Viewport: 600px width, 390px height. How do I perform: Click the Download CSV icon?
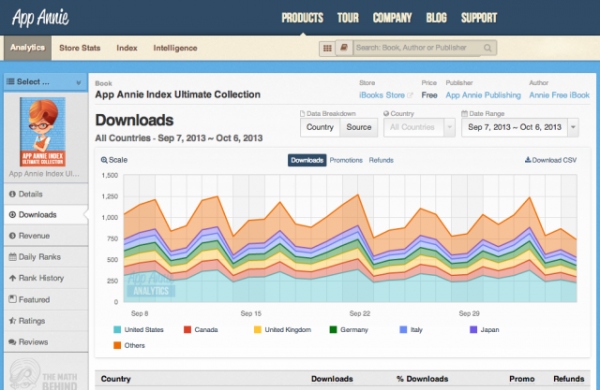tap(528, 160)
